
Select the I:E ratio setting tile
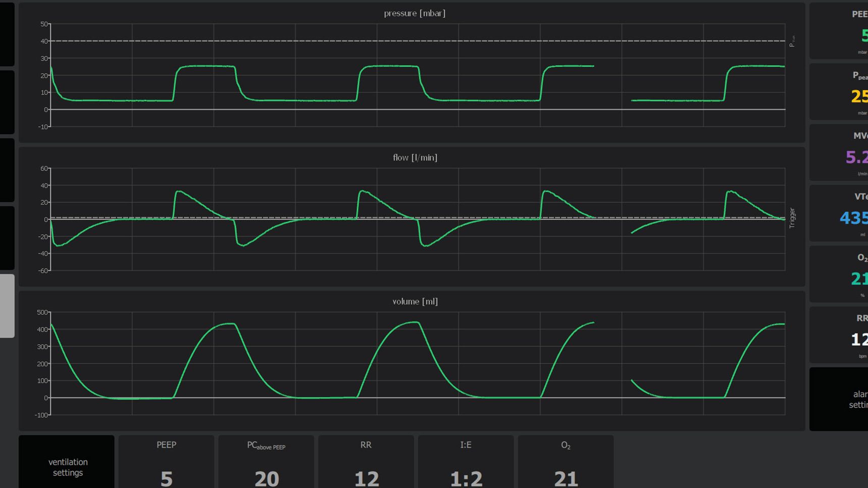[466, 462]
